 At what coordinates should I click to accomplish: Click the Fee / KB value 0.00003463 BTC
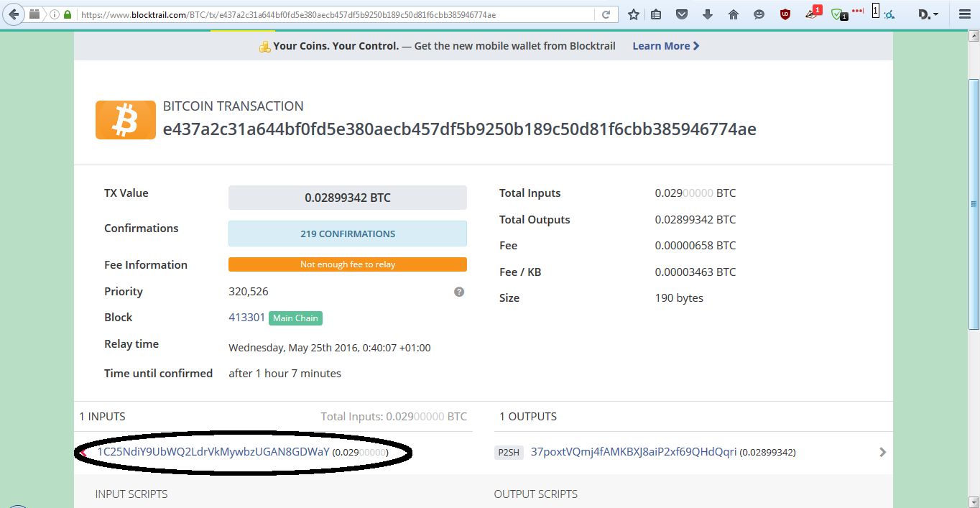(695, 272)
